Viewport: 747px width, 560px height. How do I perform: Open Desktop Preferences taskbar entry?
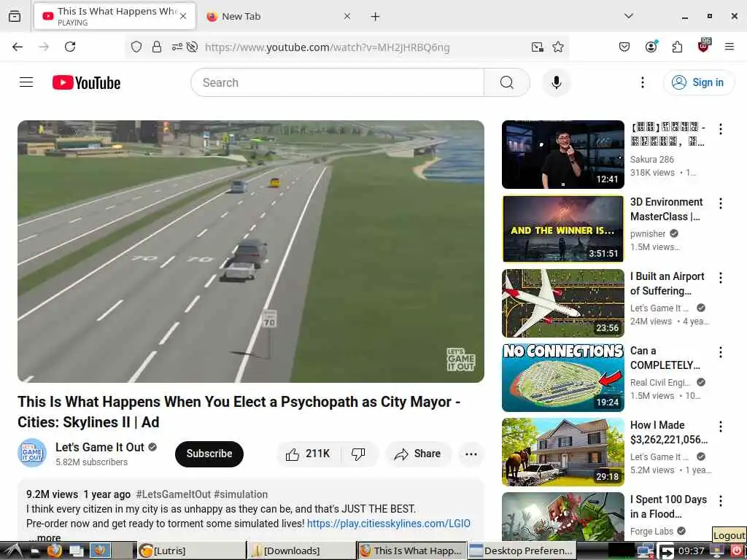pyautogui.click(x=521, y=551)
